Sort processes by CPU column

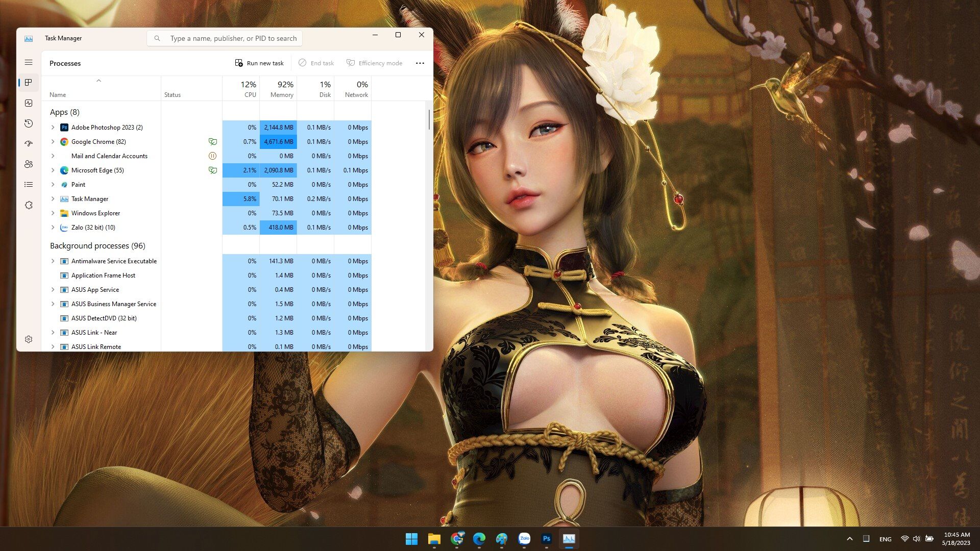point(241,89)
